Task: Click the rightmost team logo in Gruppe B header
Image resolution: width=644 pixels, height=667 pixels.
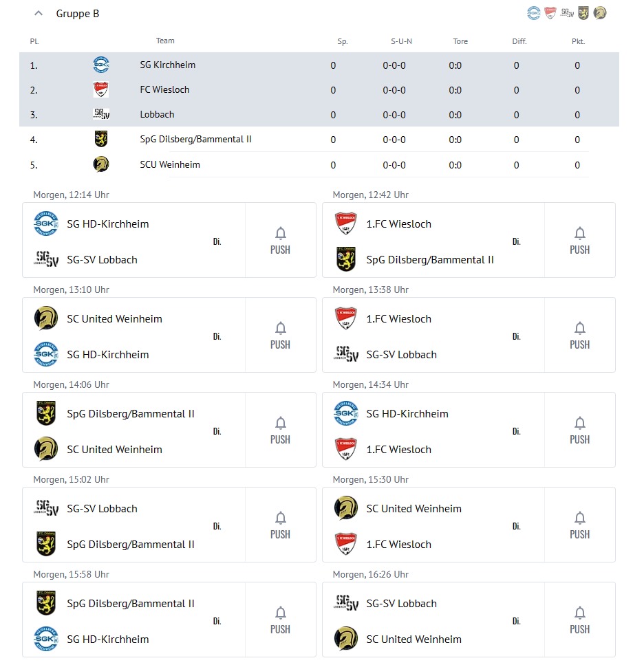Action: pyautogui.click(x=600, y=13)
